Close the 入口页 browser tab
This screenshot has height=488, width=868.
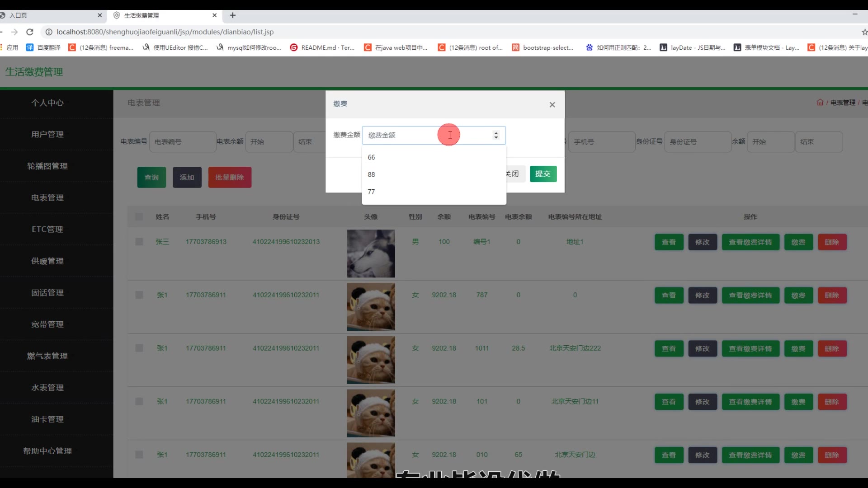(x=100, y=15)
